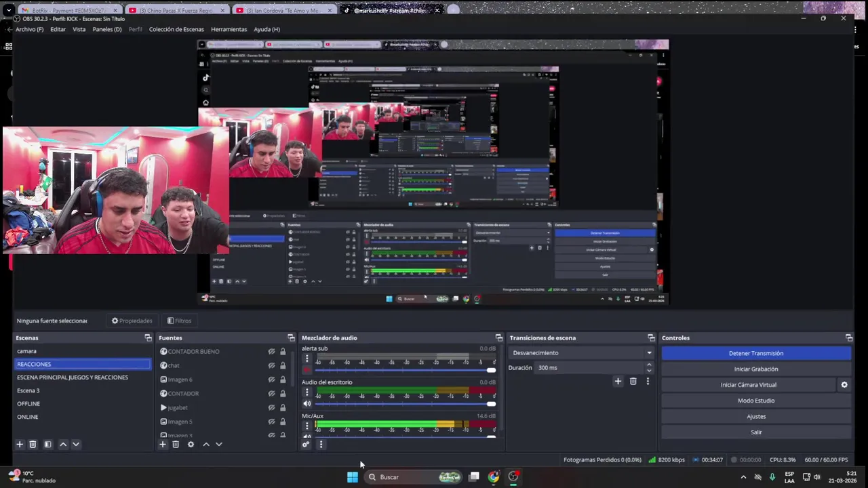The height and width of the screenshot is (488, 868).
Task: Increase transition duration stepper arrow
Action: (649, 365)
